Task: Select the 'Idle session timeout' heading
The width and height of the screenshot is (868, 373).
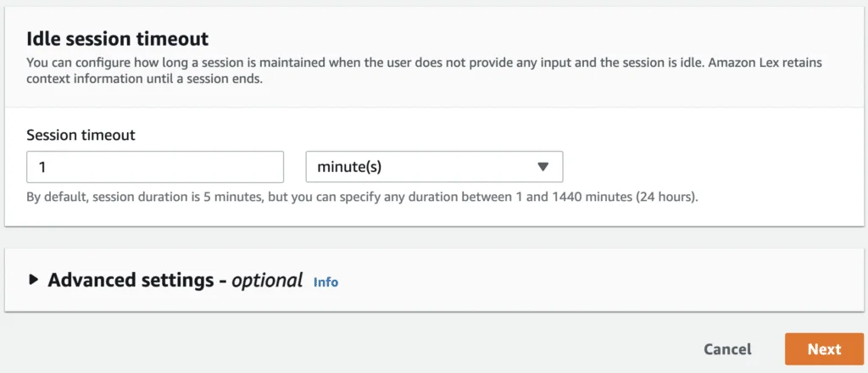Action: pos(118,39)
